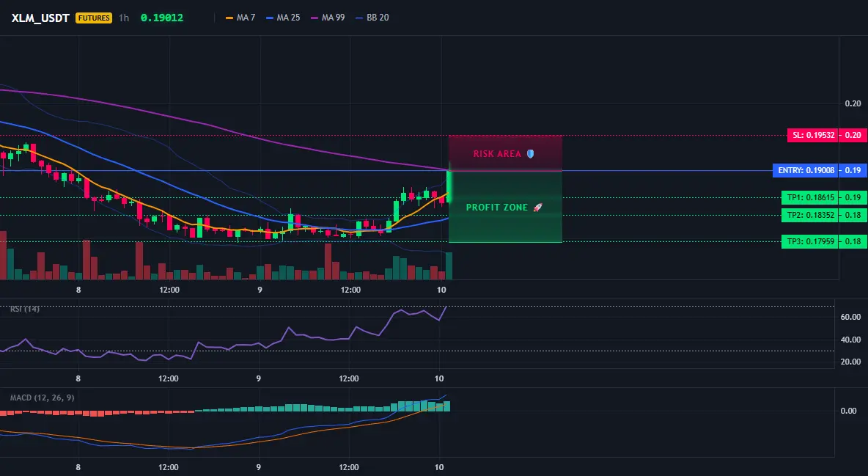Screen dimensions: 868x476
Task: Click the green PROFIT ZONE box
Action: click(x=505, y=207)
